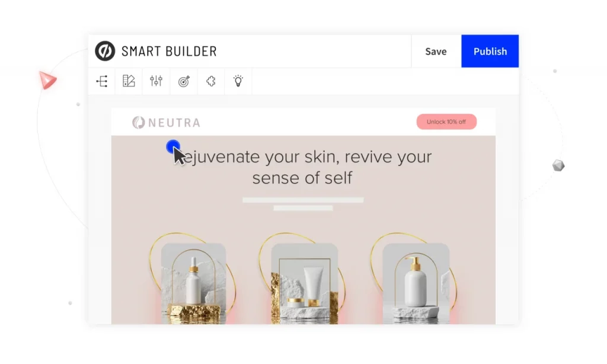Image resolution: width=607 pixels, height=364 pixels.
Task: Select the serum dropper bottle image
Action: (x=193, y=283)
